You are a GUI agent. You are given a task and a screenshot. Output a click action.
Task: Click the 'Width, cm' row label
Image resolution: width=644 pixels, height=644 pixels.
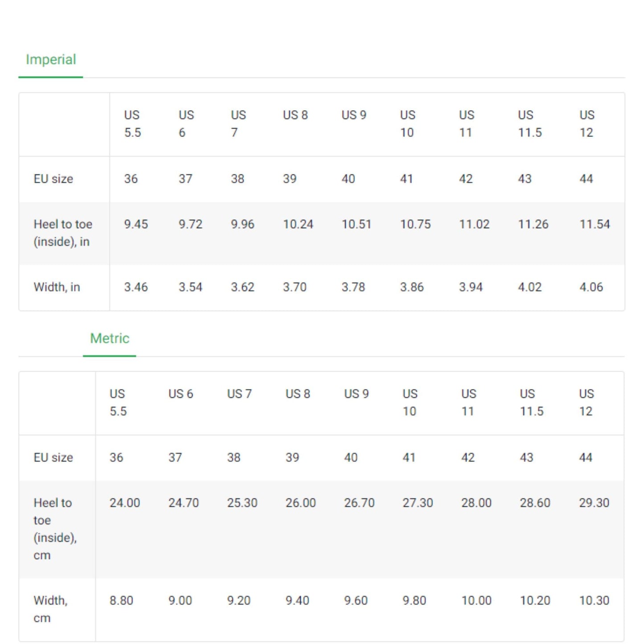tap(50, 609)
